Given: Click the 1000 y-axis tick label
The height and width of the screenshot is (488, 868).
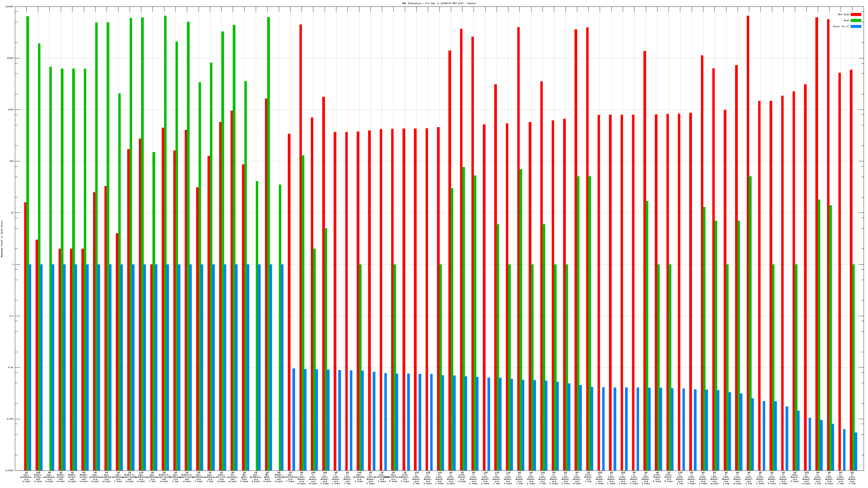Looking at the screenshot, I should coord(11,110).
